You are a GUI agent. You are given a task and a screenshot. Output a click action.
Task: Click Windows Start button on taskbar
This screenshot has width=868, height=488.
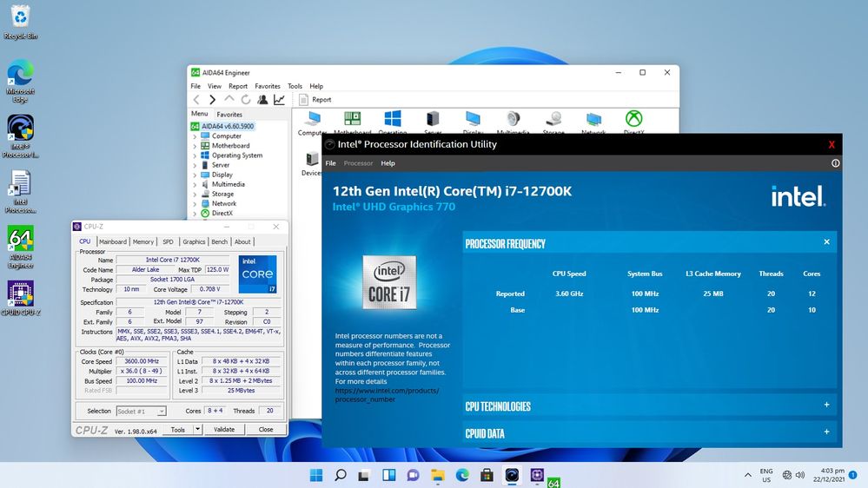316,475
